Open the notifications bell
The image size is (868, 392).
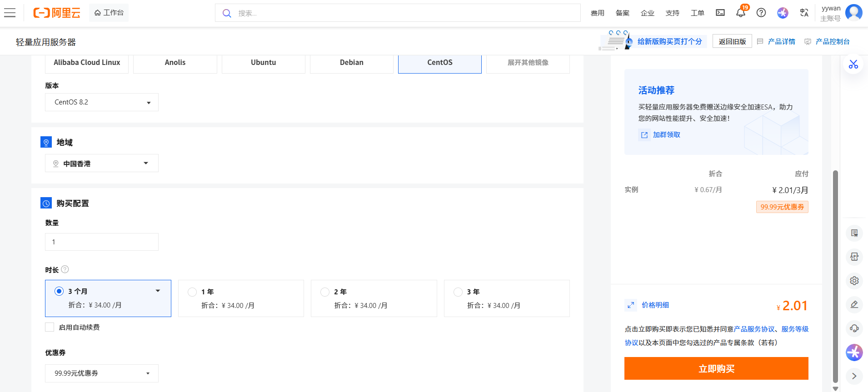[740, 13]
